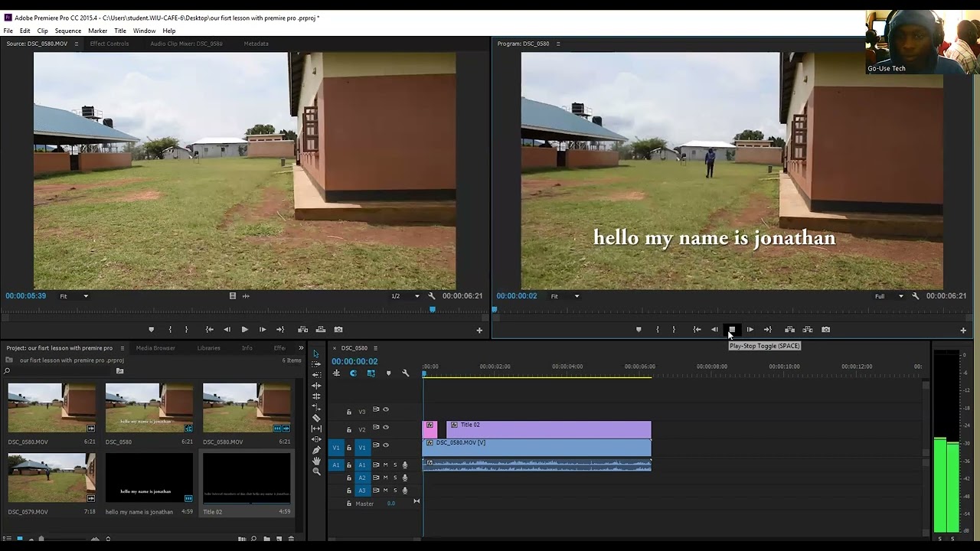Select the Selection tool arrow in the tools panel

[316, 354]
